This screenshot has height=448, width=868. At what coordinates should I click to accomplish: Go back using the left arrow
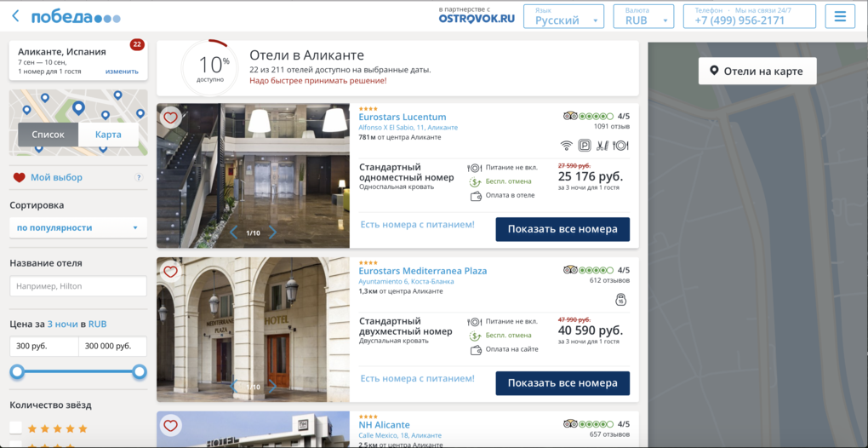[x=15, y=16]
